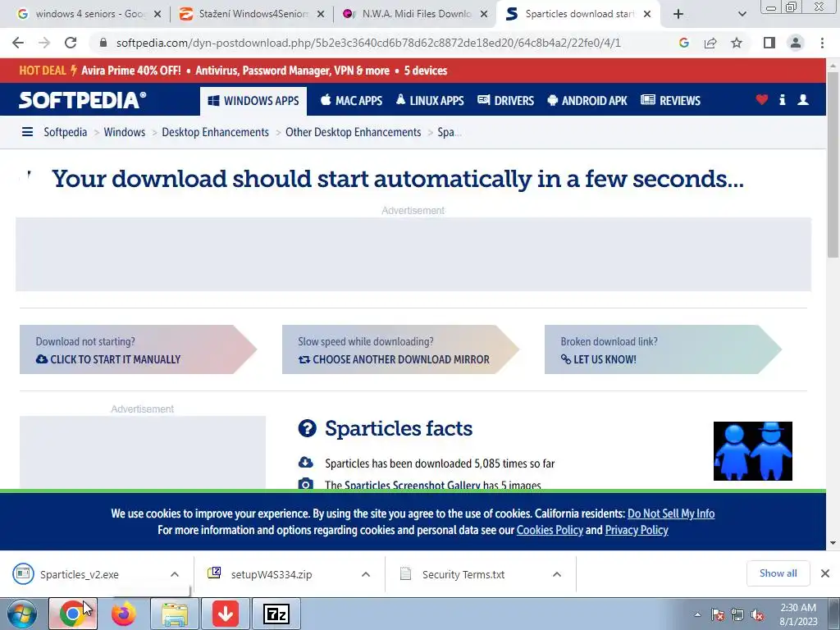840x630 pixels.
Task: Click the Chrome icon in the taskbar
Action: 73,614
